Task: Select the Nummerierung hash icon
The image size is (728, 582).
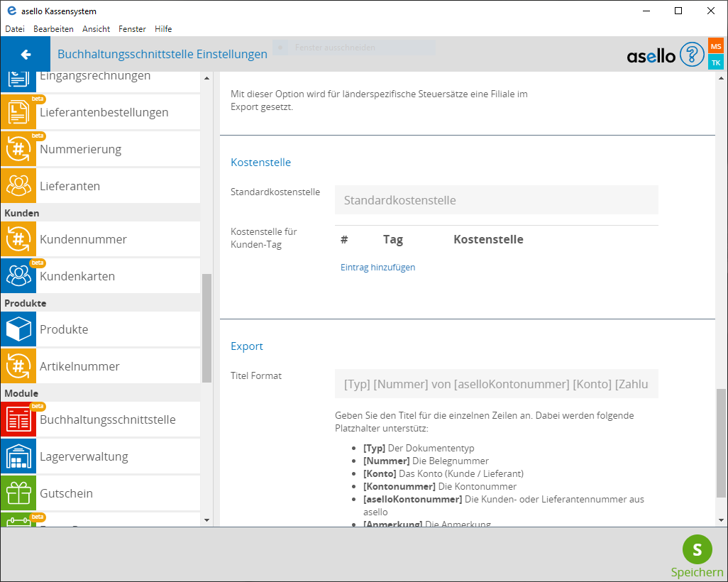Action: [x=18, y=149]
